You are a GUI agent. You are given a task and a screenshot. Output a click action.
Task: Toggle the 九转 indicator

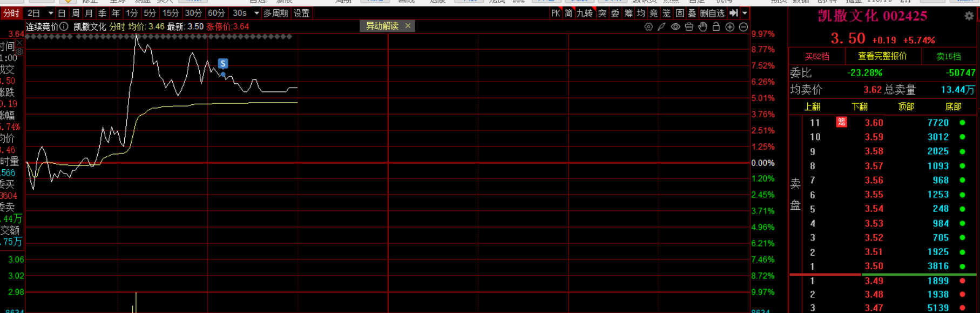click(585, 13)
